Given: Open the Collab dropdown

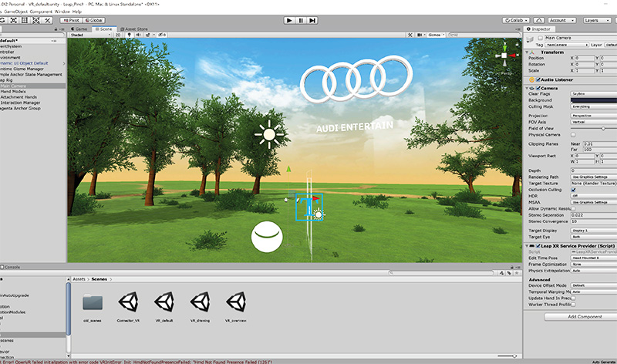Looking at the screenshot, I should [516, 20].
